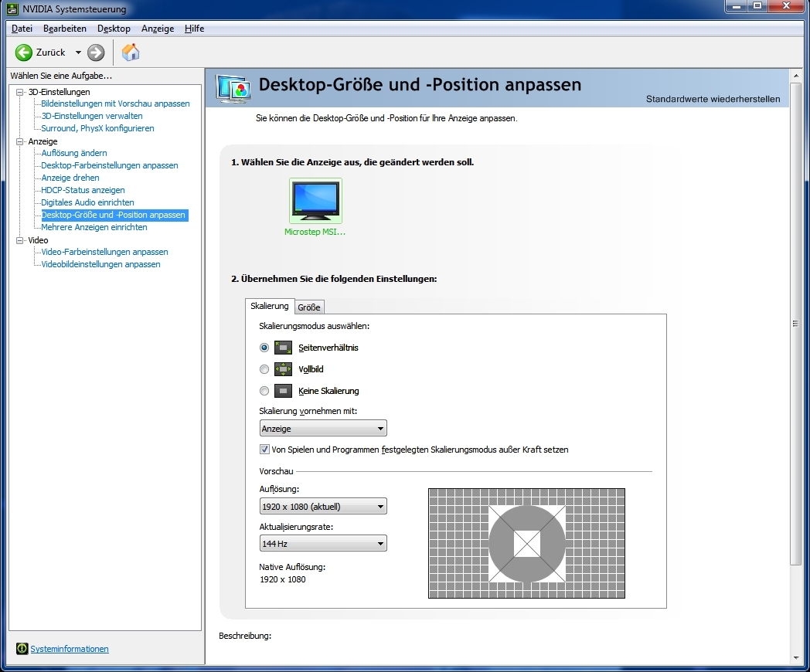Viewport: 810px width, 672px height.
Task: Open Videobildeinstellungen anpassen
Action: 100,264
